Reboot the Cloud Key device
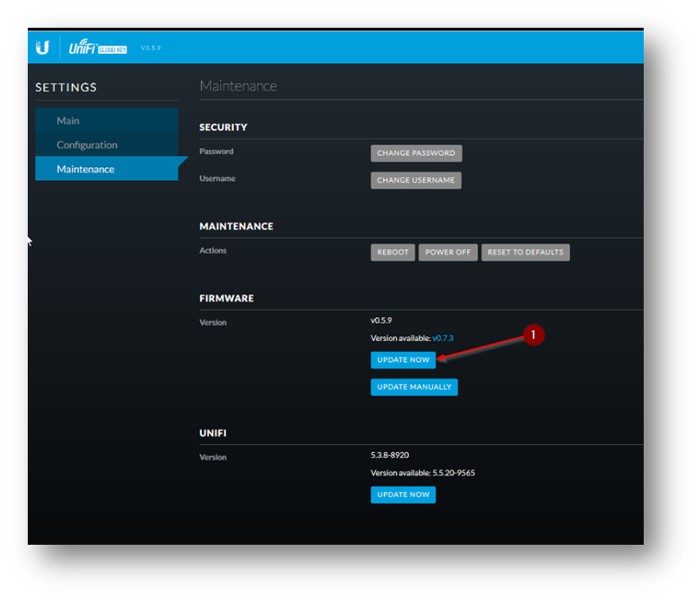The height and width of the screenshot is (601, 700). point(392,252)
